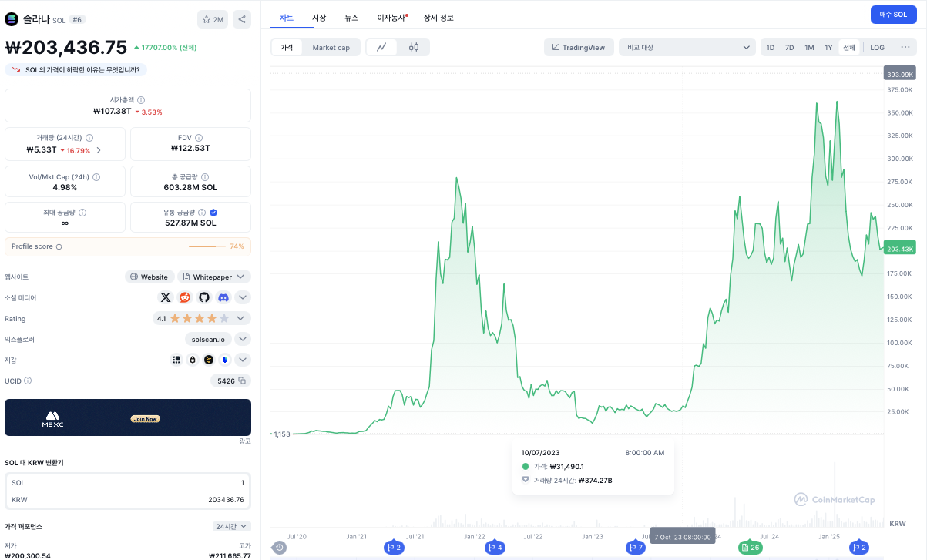Click the 'SOL의 가격이 하락한 이유' prompt

(76, 69)
